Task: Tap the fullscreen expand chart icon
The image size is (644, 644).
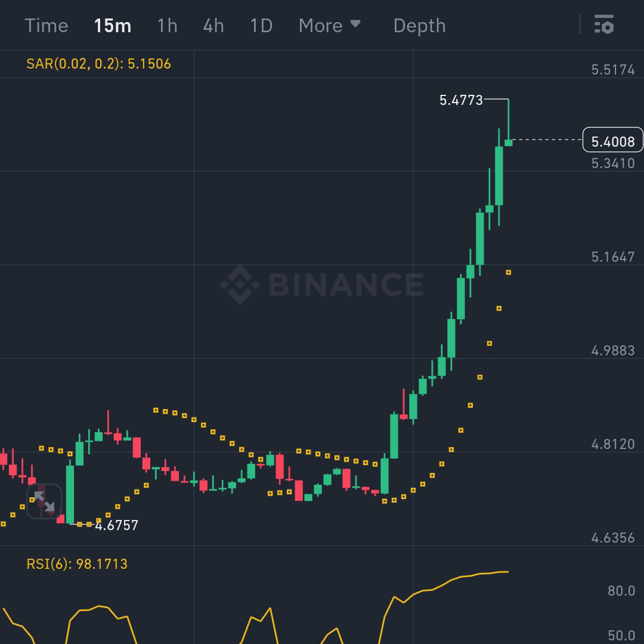Action: click(x=44, y=501)
